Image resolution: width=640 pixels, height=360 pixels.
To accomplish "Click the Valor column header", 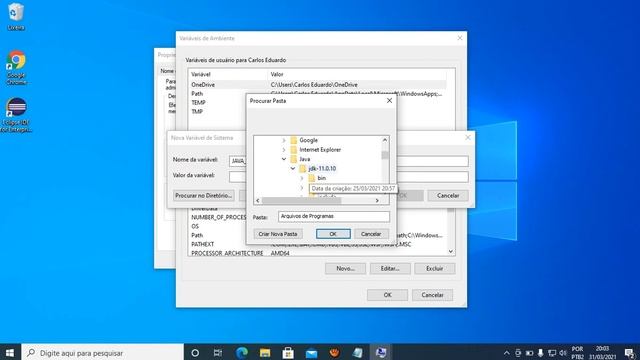I will pos(357,74).
